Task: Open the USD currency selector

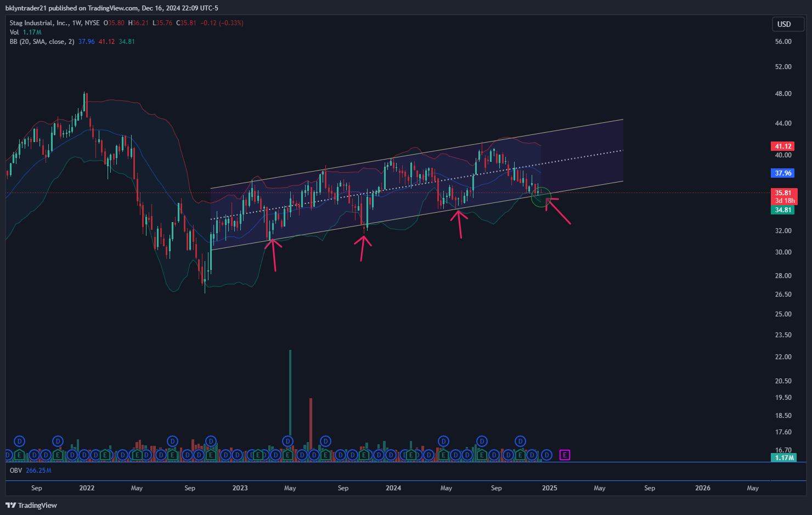Action: click(x=788, y=24)
